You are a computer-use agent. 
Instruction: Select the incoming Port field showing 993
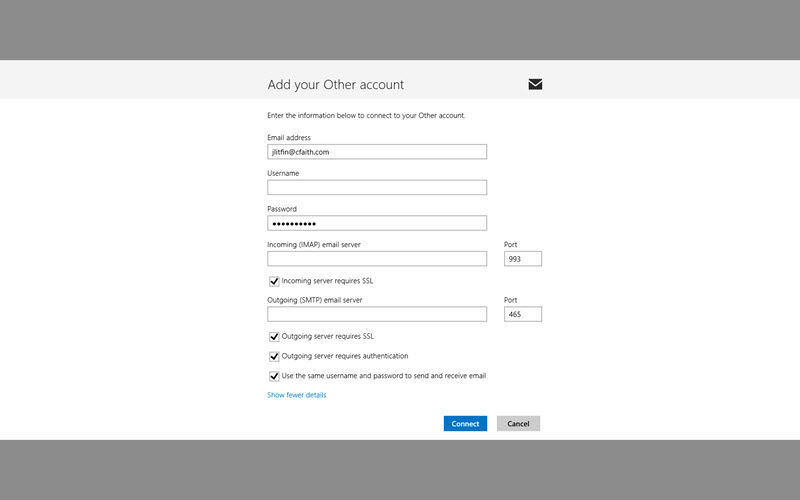tap(523, 259)
